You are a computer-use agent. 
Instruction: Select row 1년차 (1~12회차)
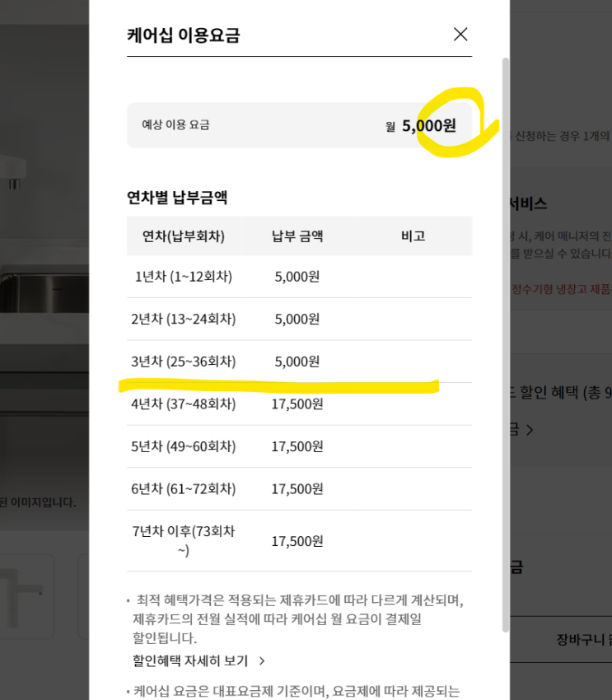(x=299, y=277)
